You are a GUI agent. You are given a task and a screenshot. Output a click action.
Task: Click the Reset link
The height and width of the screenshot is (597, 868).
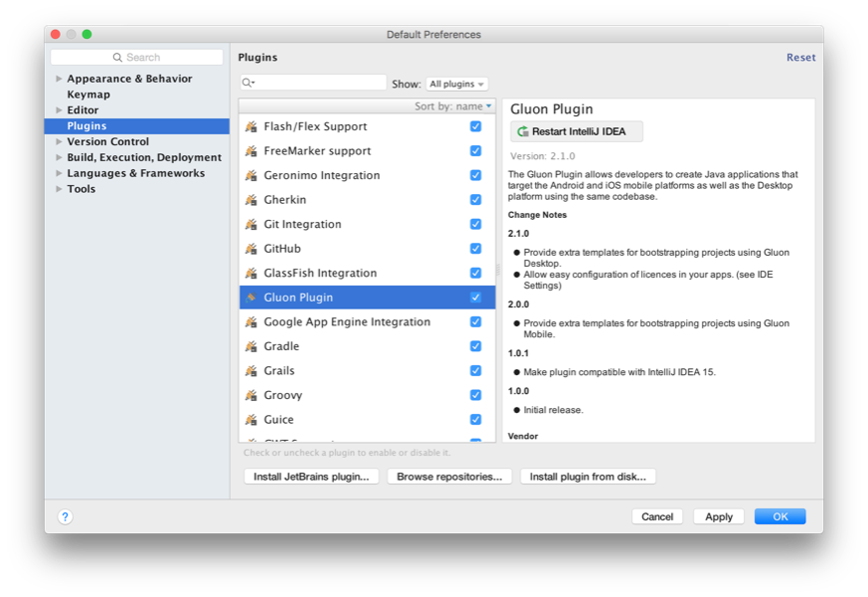click(x=801, y=58)
